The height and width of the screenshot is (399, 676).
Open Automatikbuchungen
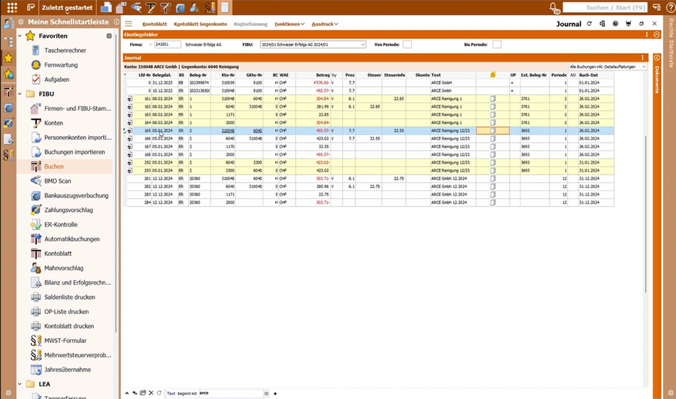(72, 239)
